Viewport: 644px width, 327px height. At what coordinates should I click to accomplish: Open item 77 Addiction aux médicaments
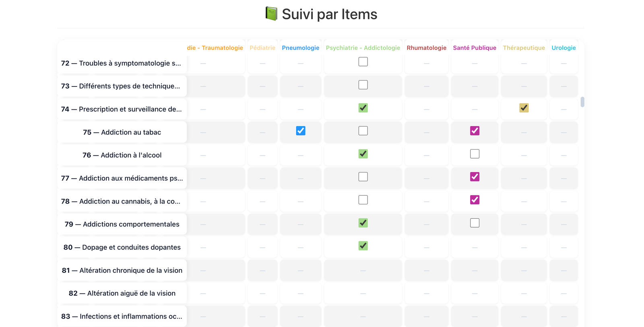click(122, 178)
